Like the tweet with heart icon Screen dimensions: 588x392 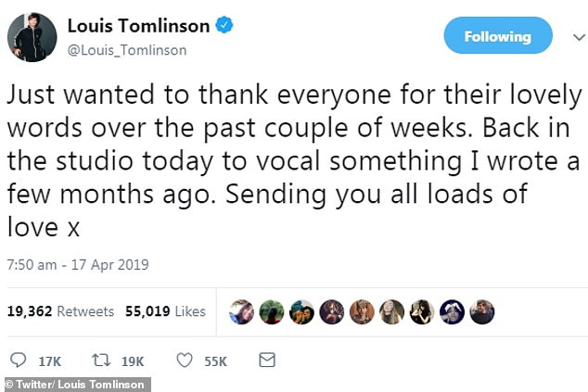point(185,359)
